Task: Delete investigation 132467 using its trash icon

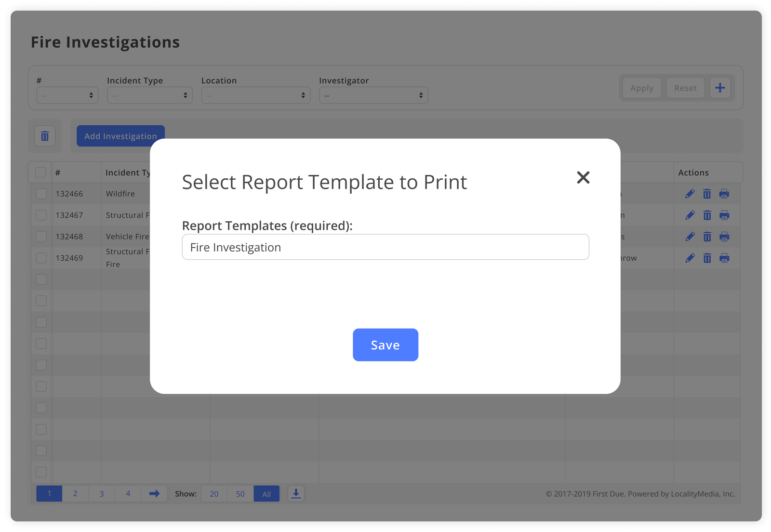Action: tap(707, 215)
